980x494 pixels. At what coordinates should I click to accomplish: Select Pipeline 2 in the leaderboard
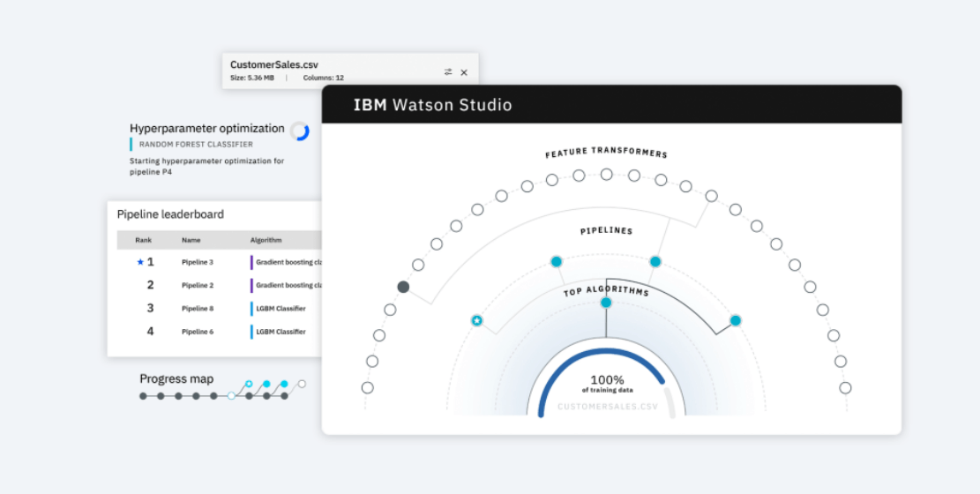[198, 285]
